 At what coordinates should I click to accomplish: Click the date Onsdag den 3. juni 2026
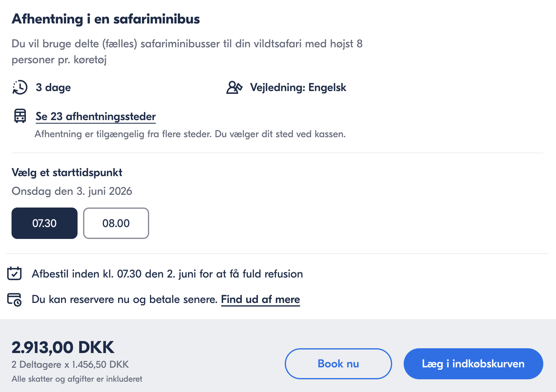(72, 191)
